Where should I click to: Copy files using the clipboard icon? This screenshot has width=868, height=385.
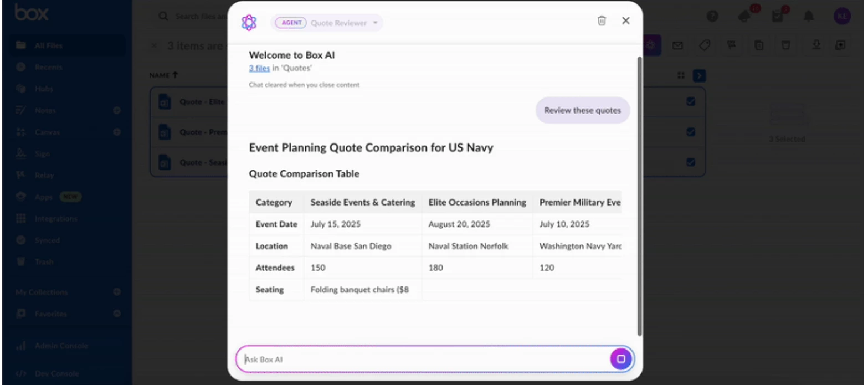(x=758, y=45)
